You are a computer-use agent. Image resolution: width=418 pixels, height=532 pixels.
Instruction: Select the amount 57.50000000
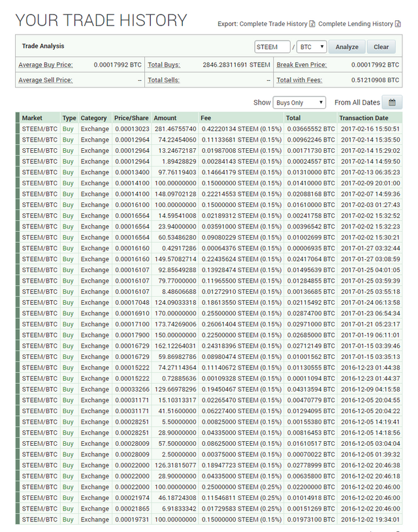(x=177, y=444)
